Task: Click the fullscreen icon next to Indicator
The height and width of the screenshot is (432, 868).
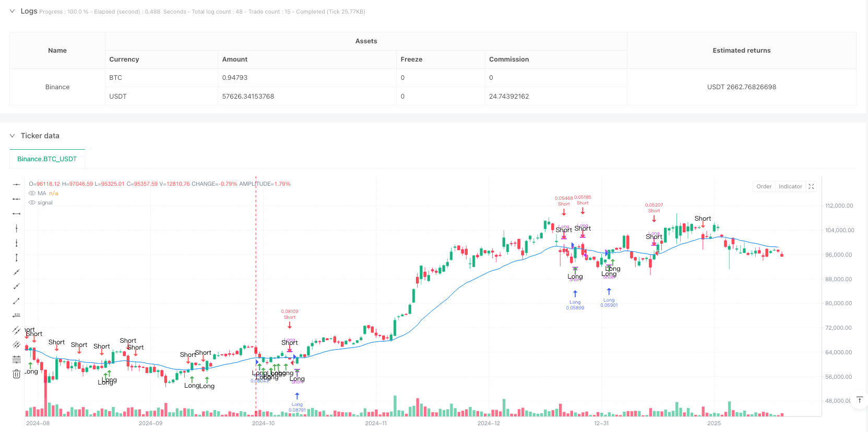Action: tap(811, 186)
